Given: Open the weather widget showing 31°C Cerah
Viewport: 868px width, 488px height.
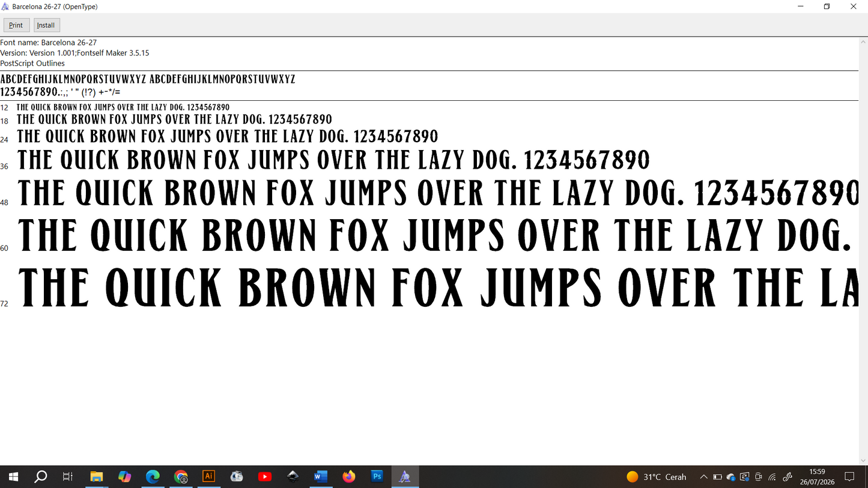Looking at the screenshot, I should pos(656,477).
